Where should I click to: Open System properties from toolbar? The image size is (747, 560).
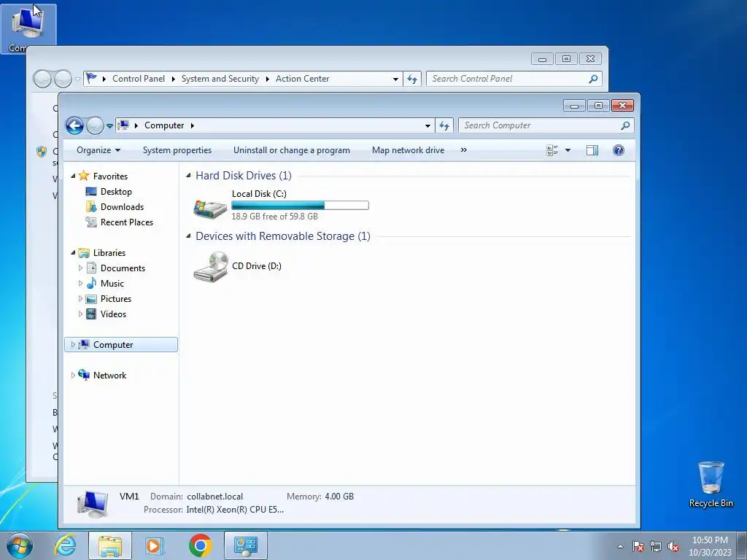click(177, 150)
